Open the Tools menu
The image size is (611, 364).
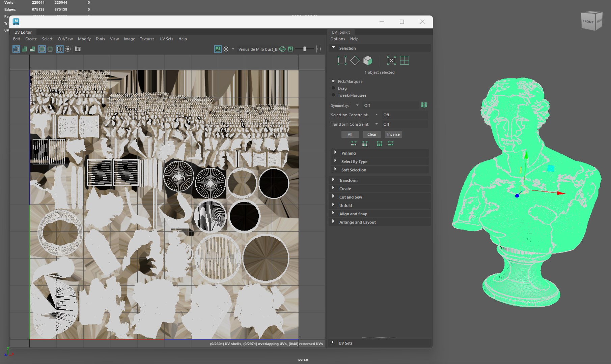100,39
